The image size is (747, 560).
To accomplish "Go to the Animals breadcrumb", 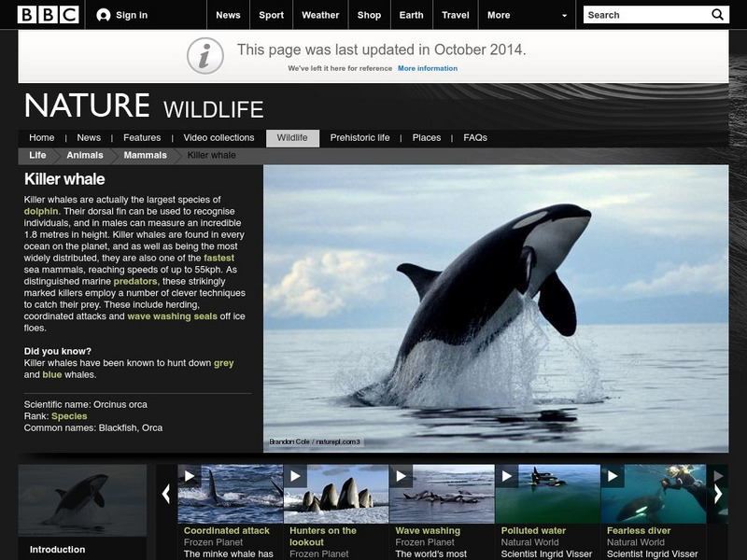I will (x=85, y=155).
